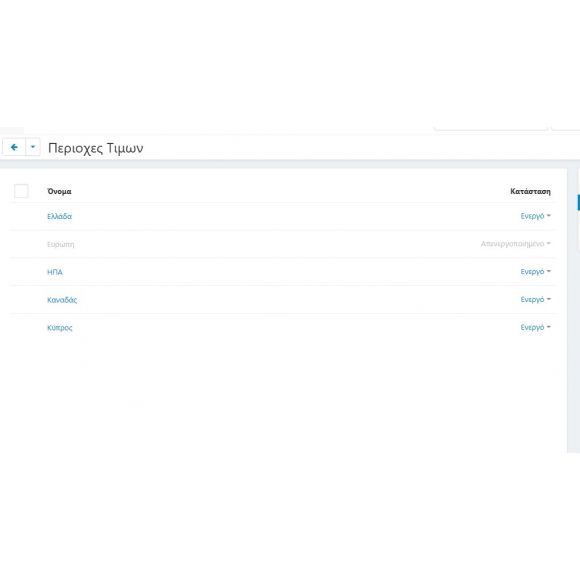Open the Ενεργό status menu for Κύπρος
The width and height of the screenshot is (580, 580).
(535, 327)
